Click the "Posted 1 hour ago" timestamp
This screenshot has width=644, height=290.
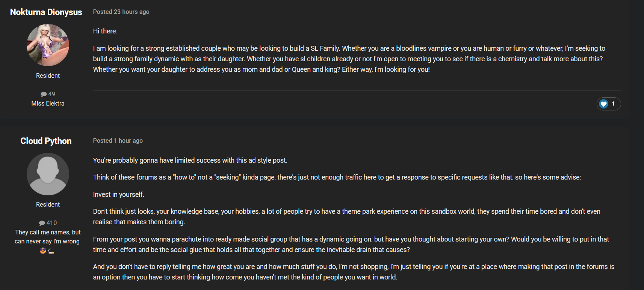118,141
